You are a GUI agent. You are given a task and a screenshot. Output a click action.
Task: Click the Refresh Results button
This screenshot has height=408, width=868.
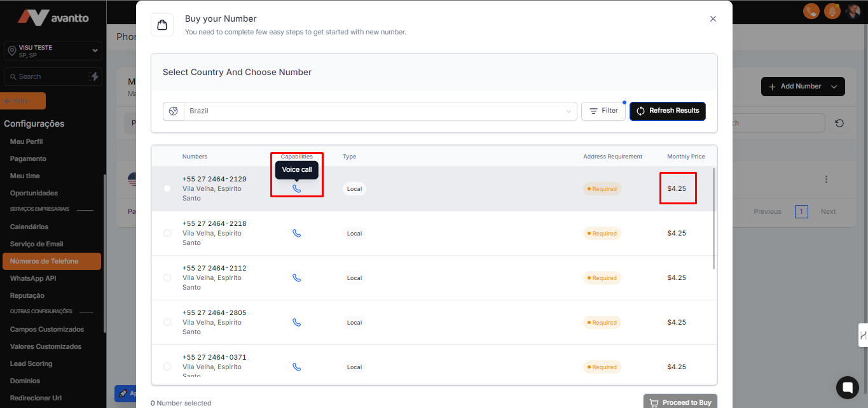(667, 111)
